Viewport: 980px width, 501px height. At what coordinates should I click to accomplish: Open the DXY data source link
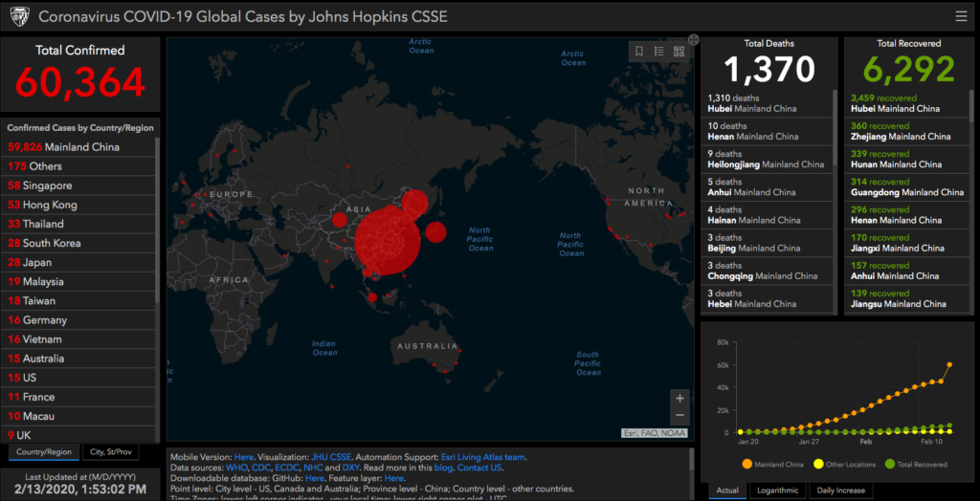[350, 468]
